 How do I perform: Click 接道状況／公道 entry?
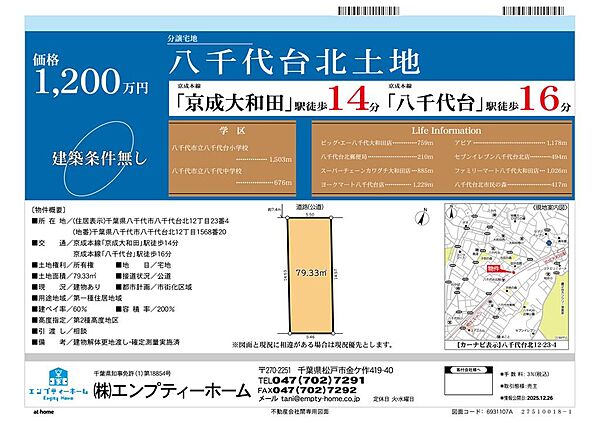click(143, 276)
